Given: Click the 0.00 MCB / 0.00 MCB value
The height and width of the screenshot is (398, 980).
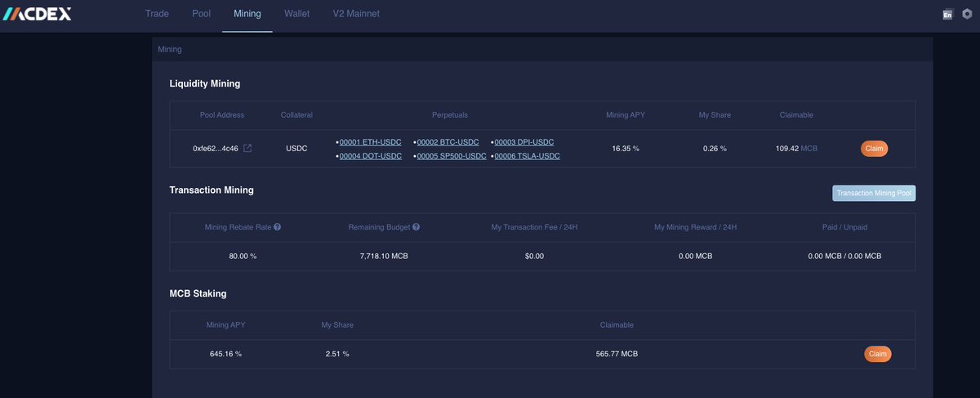Looking at the screenshot, I should [x=844, y=256].
